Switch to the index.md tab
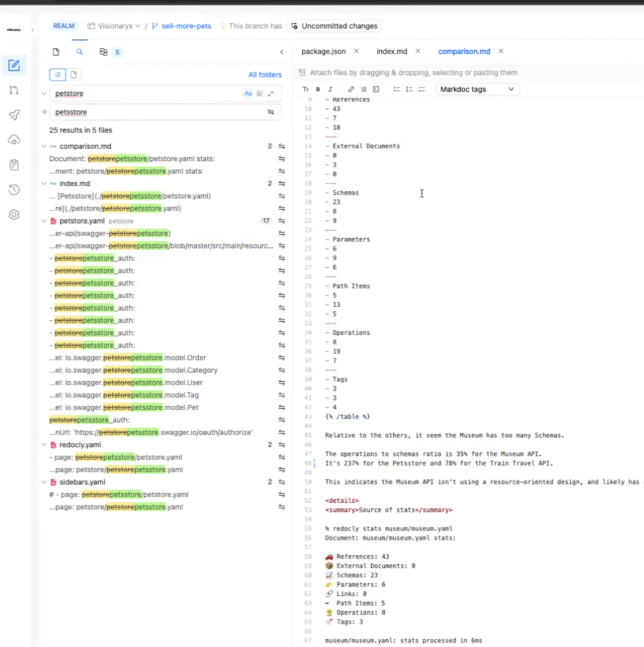Viewport: 644px width, 647px height. (391, 51)
